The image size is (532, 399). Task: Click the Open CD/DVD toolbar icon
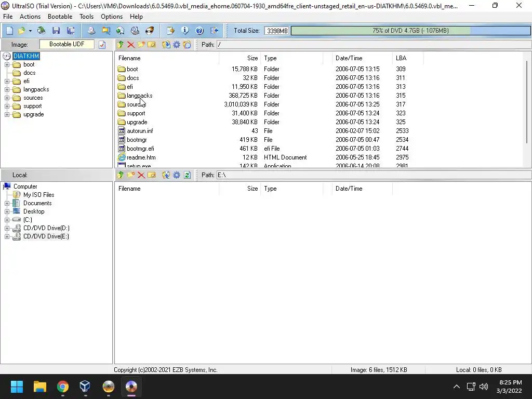(x=42, y=31)
